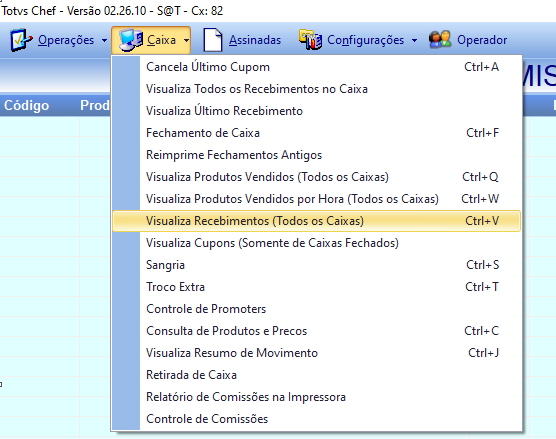Image resolution: width=556 pixels, height=439 pixels.
Task: Expand the Operações dropdown arrow
Action: coord(104,40)
